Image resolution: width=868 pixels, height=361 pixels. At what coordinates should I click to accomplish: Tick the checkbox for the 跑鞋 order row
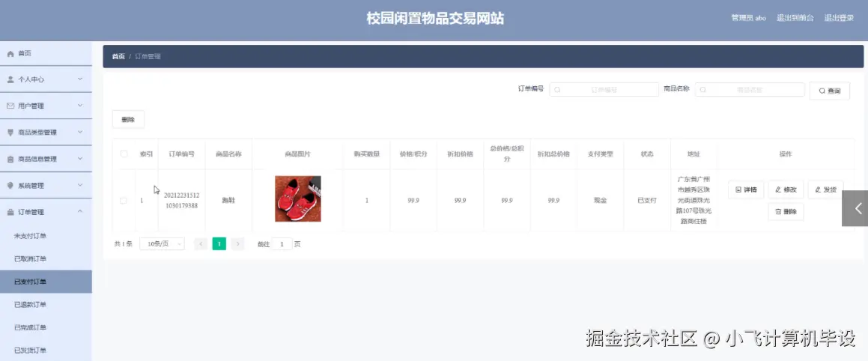pos(124,201)
